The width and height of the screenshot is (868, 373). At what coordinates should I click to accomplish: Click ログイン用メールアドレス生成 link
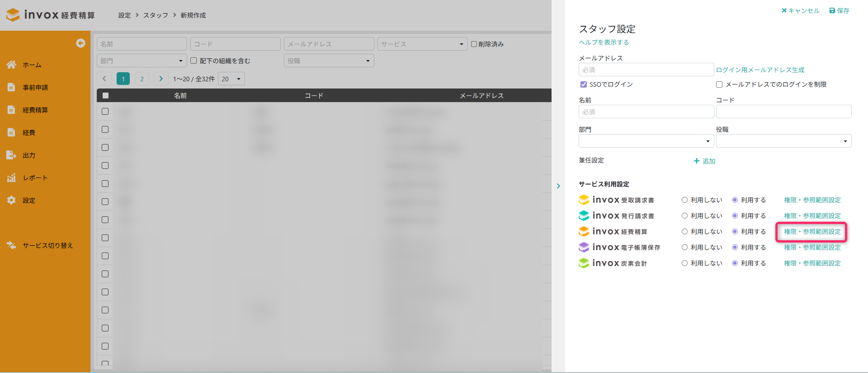760,70
